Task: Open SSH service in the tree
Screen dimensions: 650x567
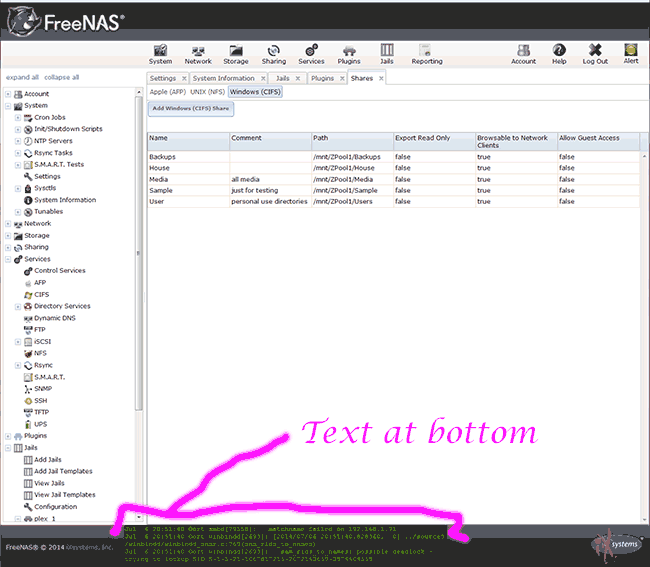Action: point(40,401)
